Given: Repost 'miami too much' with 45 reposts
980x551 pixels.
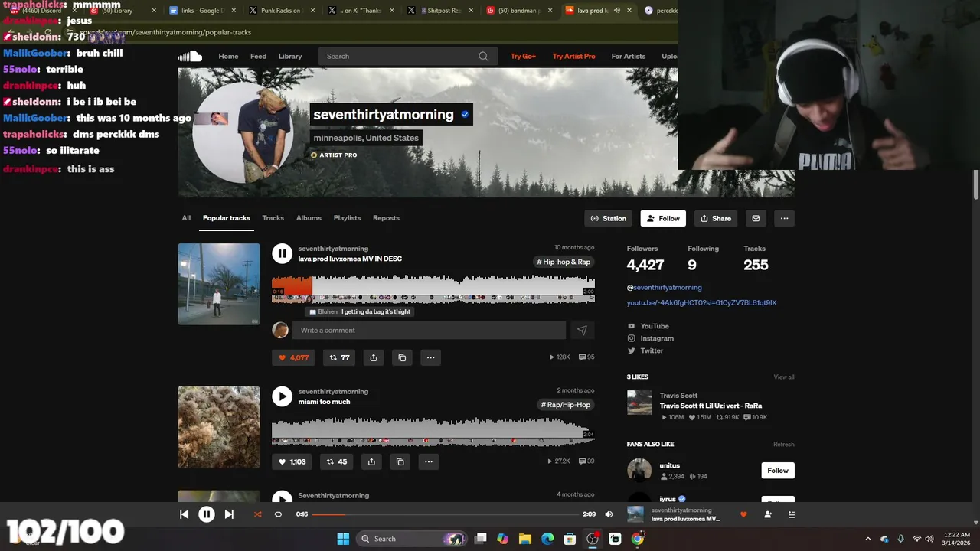Looking at the screenshot, I should (337, 461).
